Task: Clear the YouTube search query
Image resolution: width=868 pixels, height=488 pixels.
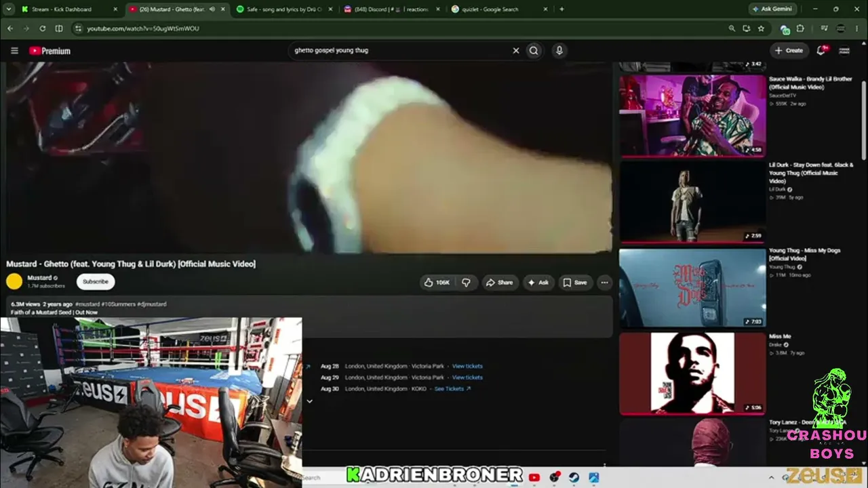Action: point(515,50)
